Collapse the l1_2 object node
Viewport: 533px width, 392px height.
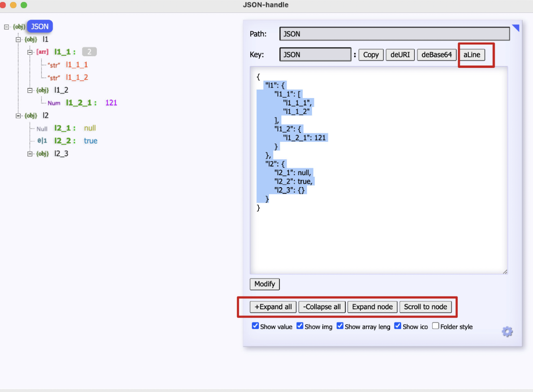pyautogui.click(x=30, y=90)
